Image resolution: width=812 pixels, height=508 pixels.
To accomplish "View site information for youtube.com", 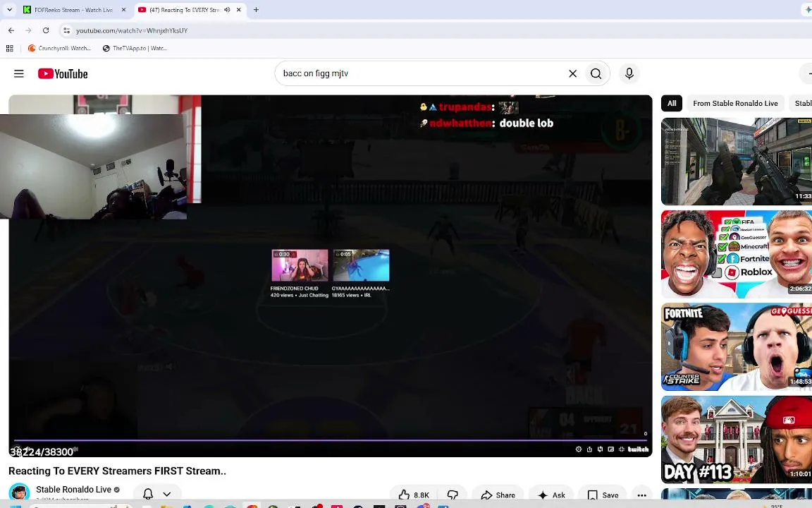I will 66,30.
